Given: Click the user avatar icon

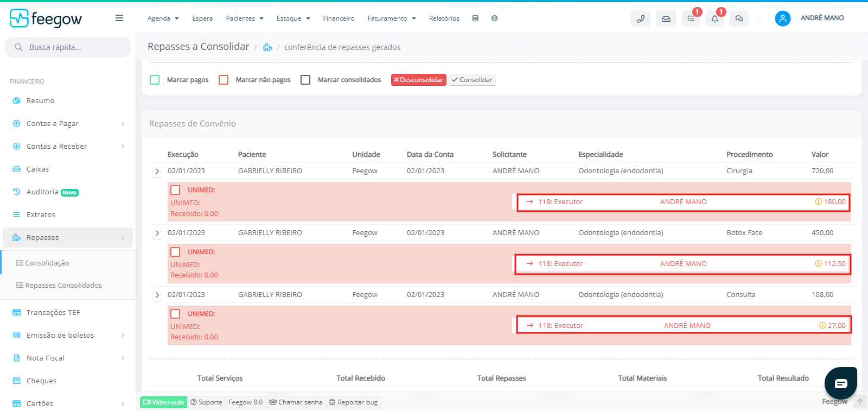Looking at the screenshot, I should (782, 18).
